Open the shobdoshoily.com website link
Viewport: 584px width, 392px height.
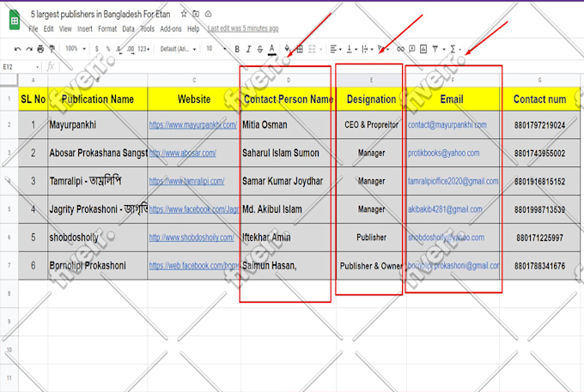192,238
